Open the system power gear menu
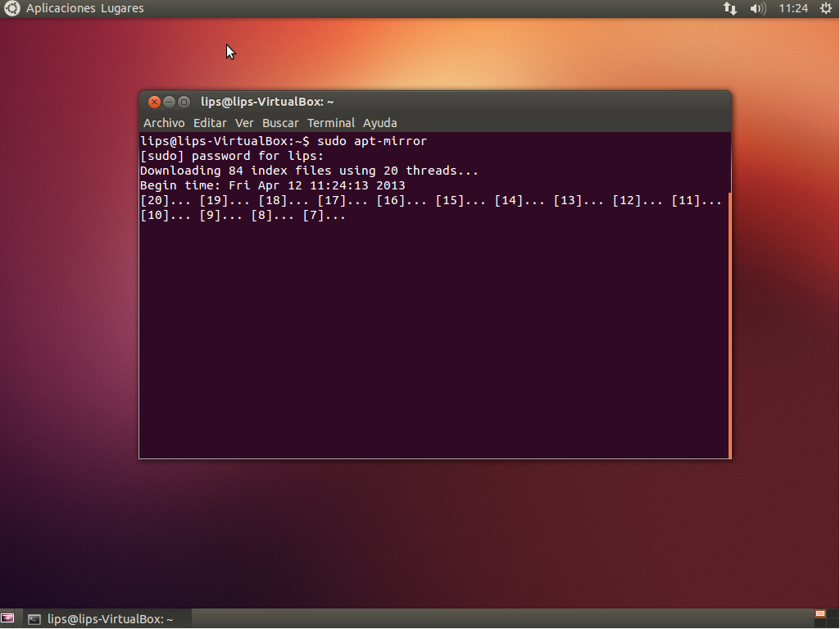 point(825,8)
